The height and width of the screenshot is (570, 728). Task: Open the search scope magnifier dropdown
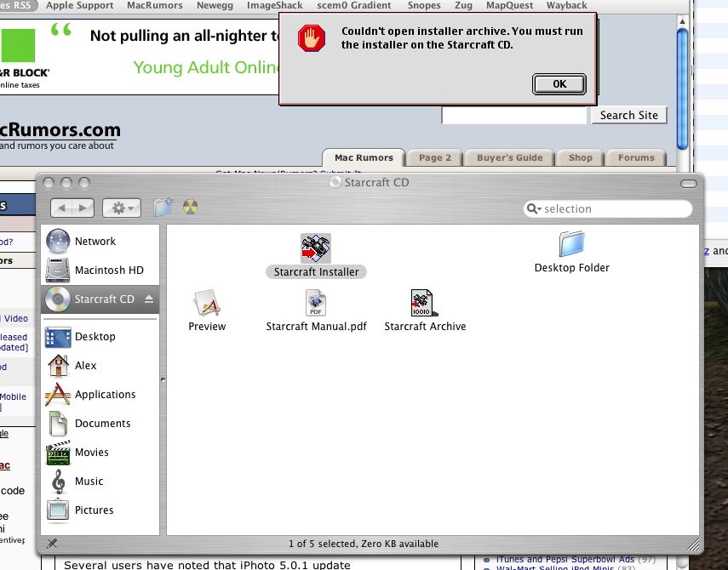tap(535, 208)
